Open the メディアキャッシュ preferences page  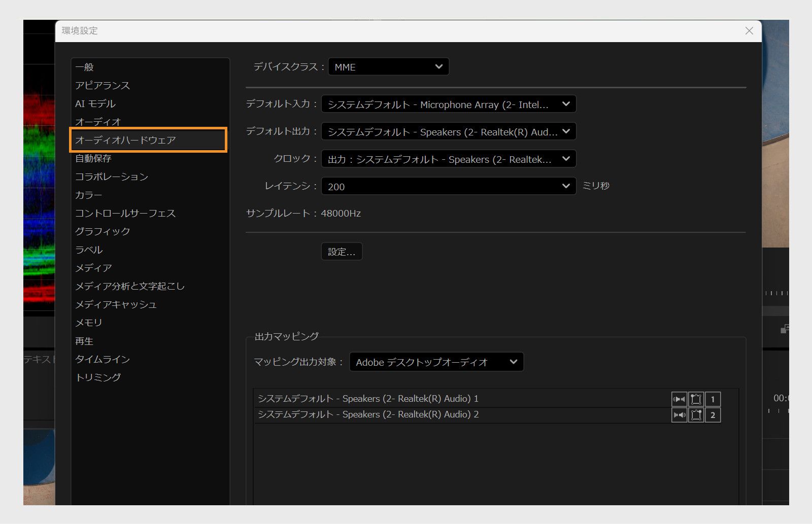coord(116,304)
